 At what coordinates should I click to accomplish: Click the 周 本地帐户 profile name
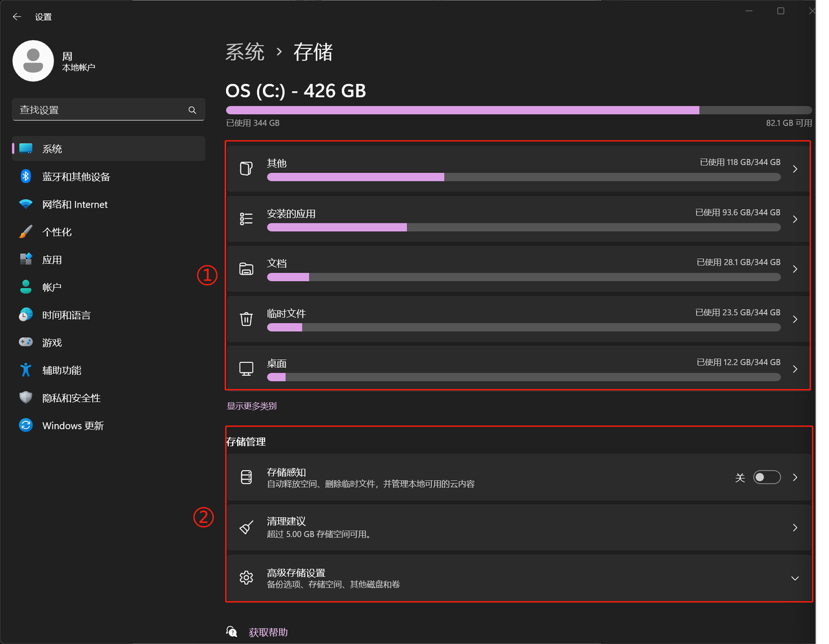pyautogui.click(x=78, y=61)
